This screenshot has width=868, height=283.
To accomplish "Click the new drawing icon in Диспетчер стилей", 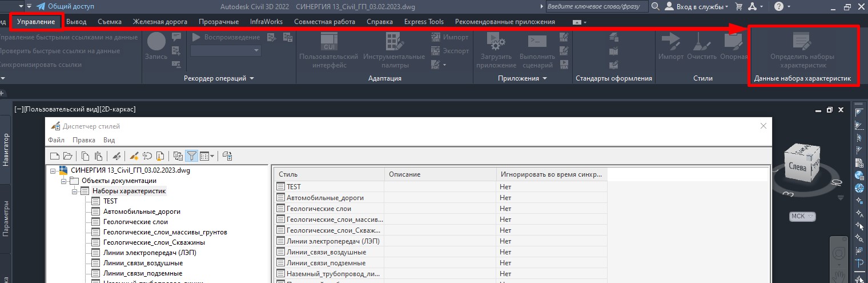I will pyautogui.click(x=55, y=156).
